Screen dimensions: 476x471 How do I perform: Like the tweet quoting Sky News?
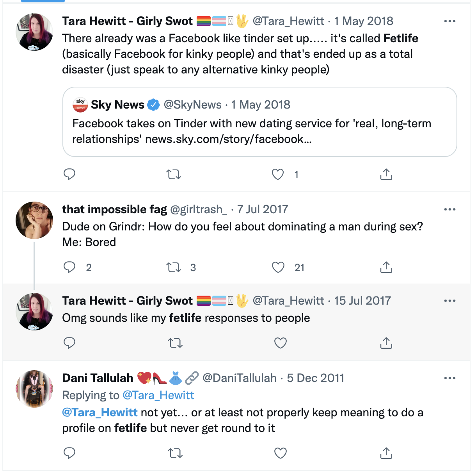[278, 174]
